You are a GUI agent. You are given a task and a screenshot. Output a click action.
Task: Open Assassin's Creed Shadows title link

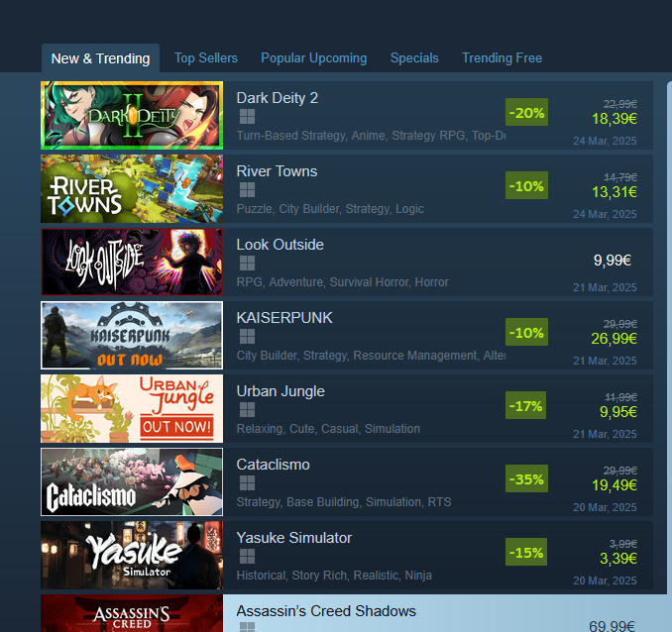tap(326, 611)
